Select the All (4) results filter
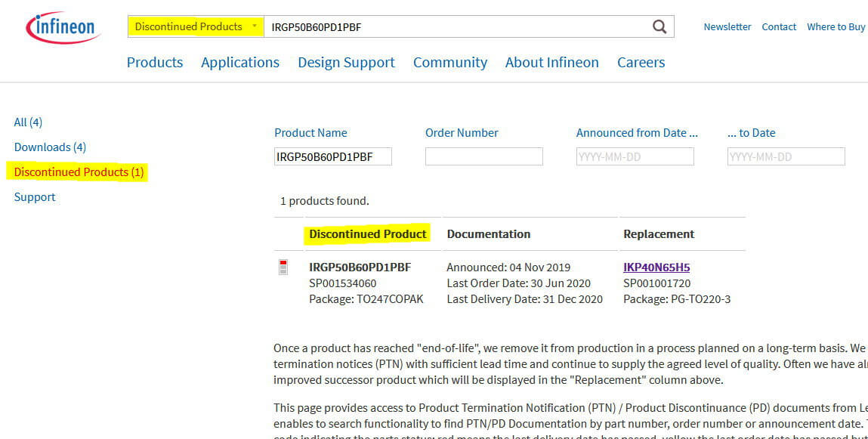The width and height of the screenshot is (868, 439). coord(28,122)
